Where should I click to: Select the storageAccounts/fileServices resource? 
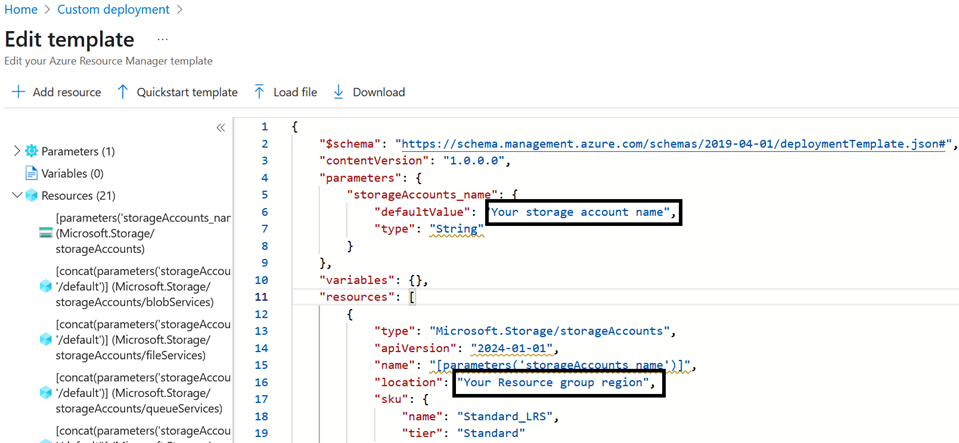[x=143, y=340]
